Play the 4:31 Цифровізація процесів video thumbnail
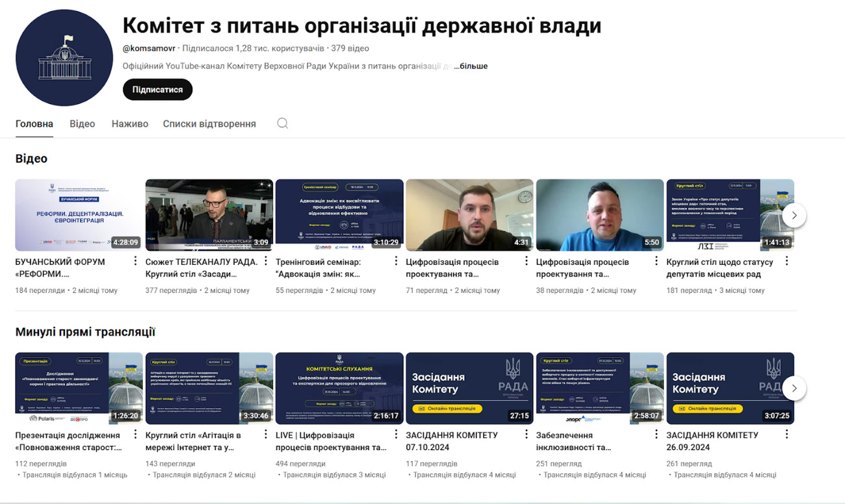Viewport: 845px width, 504px height. point(469,215)
